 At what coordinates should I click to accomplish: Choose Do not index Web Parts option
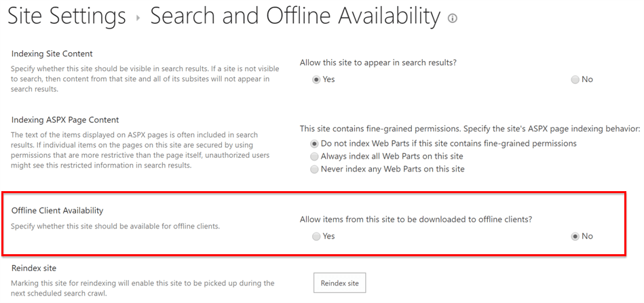point(314,144)
